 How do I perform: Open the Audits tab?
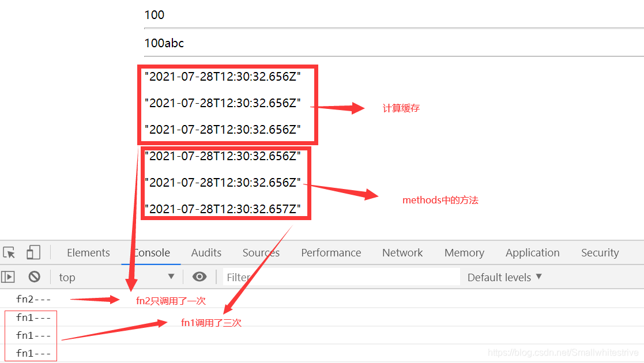point(206,253)
